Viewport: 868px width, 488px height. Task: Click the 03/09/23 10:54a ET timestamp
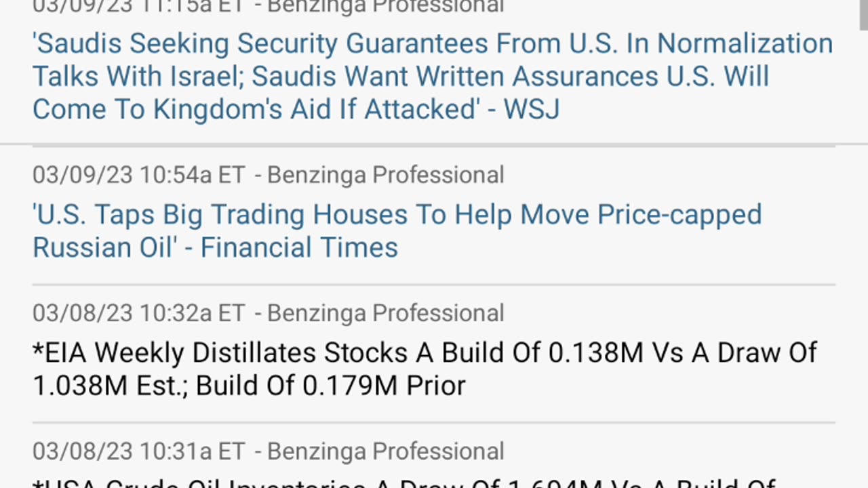point(138,176)
